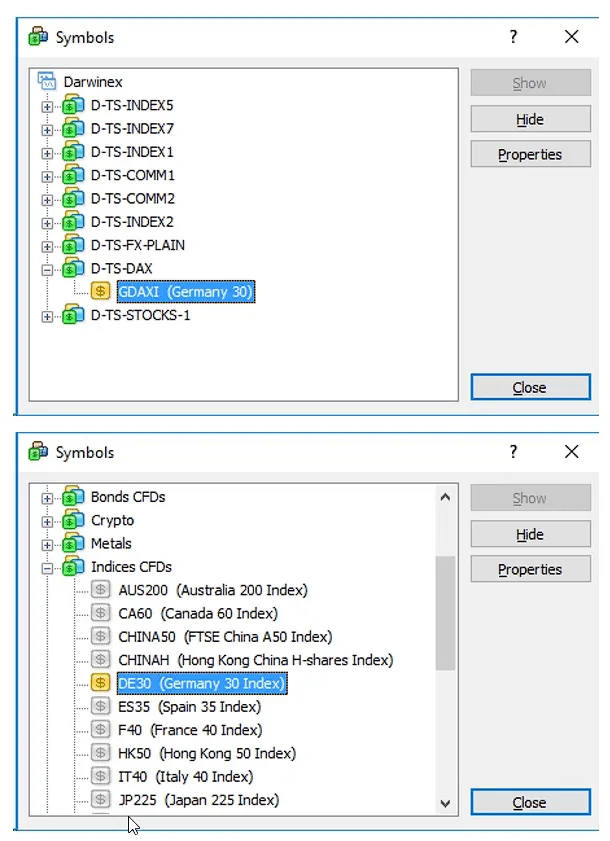Expand the Bonds CFDs group
The image size is (610, 841).
(x=47, y=498)
